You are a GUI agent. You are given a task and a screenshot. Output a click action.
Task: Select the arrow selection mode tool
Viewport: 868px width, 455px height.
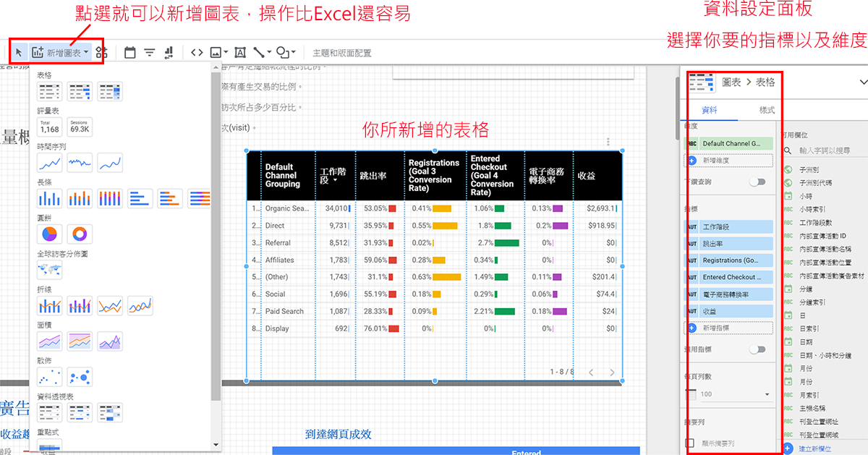(19, 52)
